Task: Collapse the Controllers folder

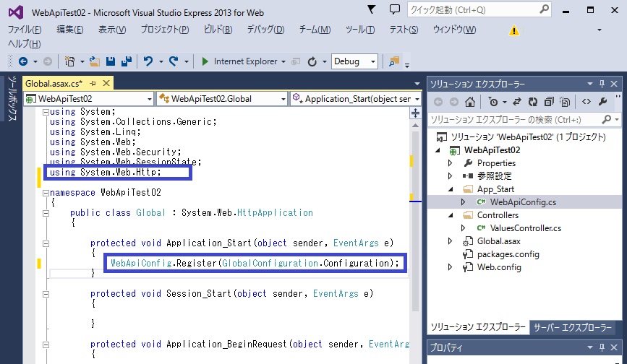Action: [451, 215]
